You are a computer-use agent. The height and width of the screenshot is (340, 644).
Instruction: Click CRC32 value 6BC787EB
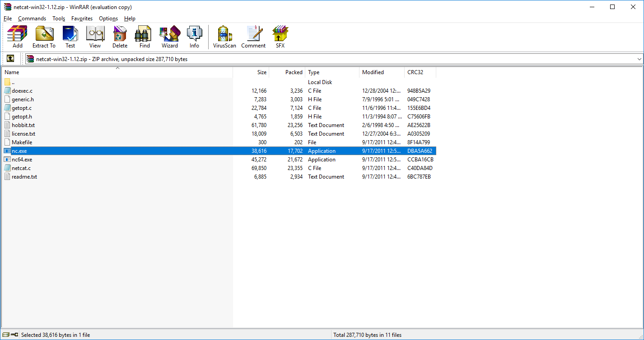[x=419, y=177]
